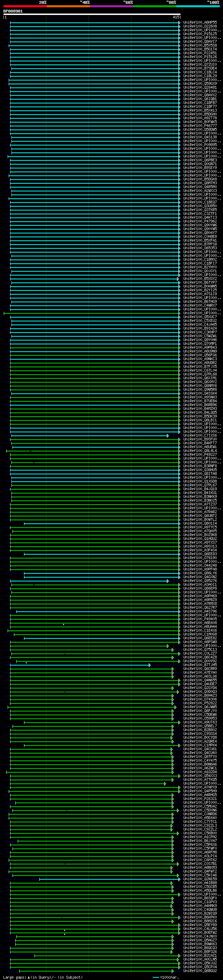Screen dimensions: 223x980
Task: Open the UniRef100_P46777 hit label
Action: tap(200, 125)
